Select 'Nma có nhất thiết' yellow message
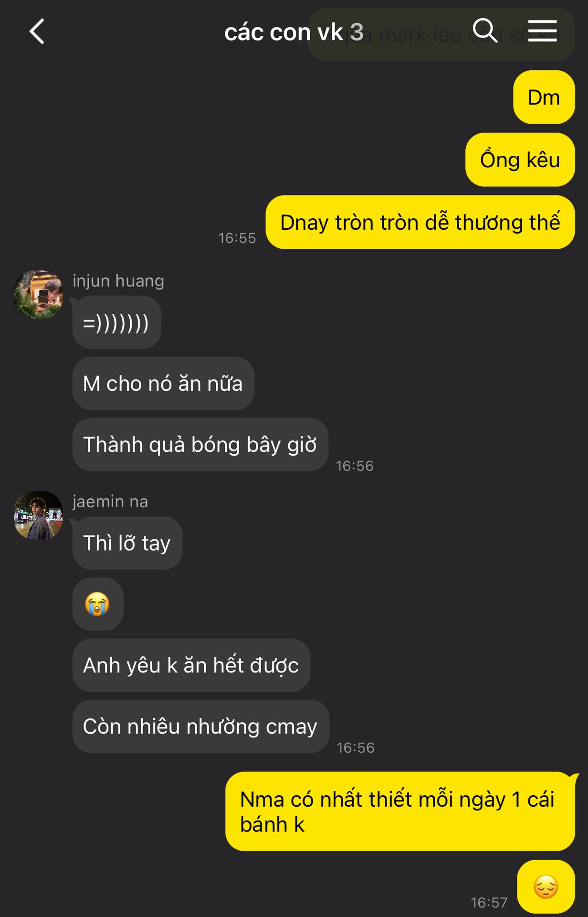The image size is (588, 917). click(400, 811)
